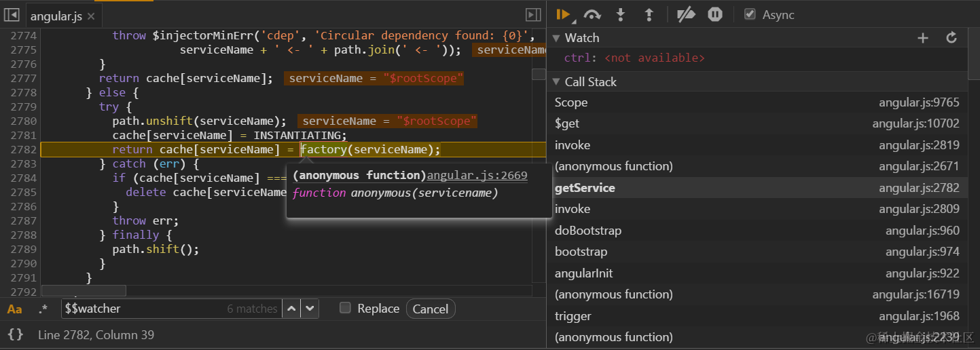Enable the Replace checkbox
The height and width of the screenshot is (350, 980).
pos(345,308)
